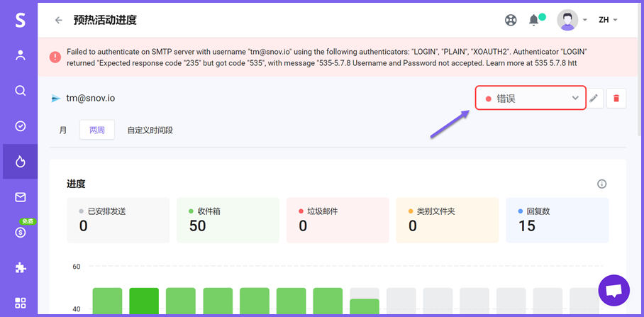Click the 垃圾邮件 stat card

[x=338, y=220]
